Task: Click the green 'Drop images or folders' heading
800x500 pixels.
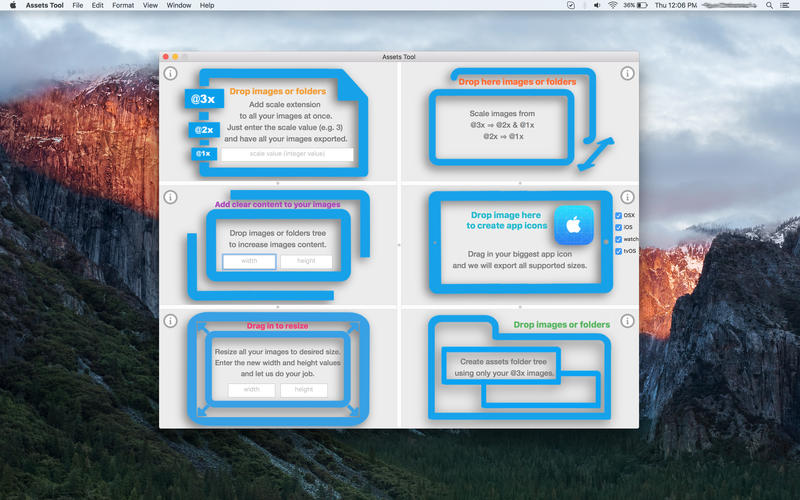Action: point(561,324)
